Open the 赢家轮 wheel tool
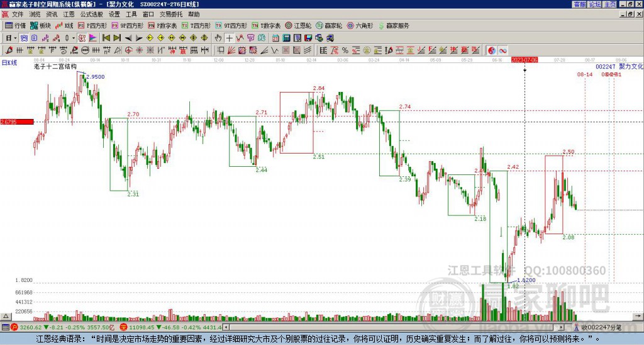Image resolution: width=644 pixels, height=345 pixels. 329,25
